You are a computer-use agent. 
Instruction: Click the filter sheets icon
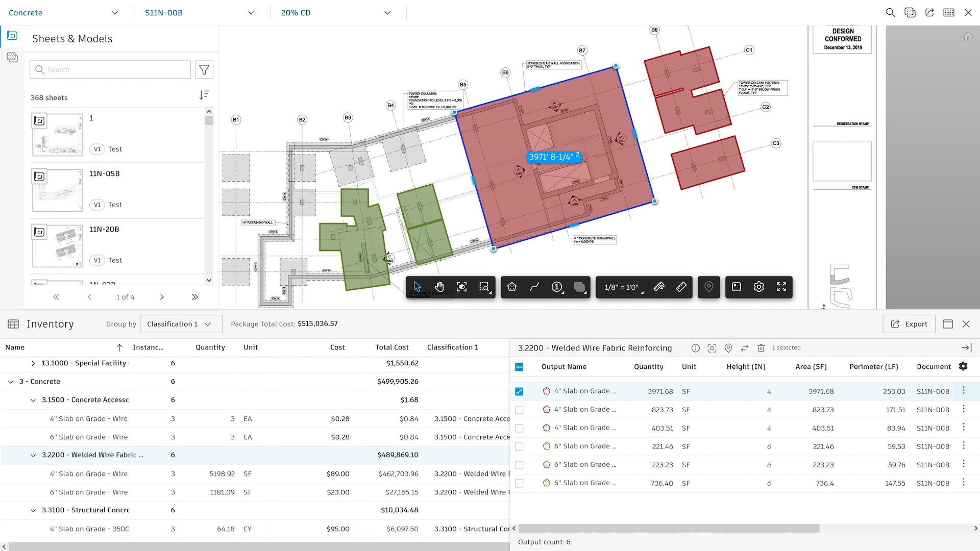204,70
